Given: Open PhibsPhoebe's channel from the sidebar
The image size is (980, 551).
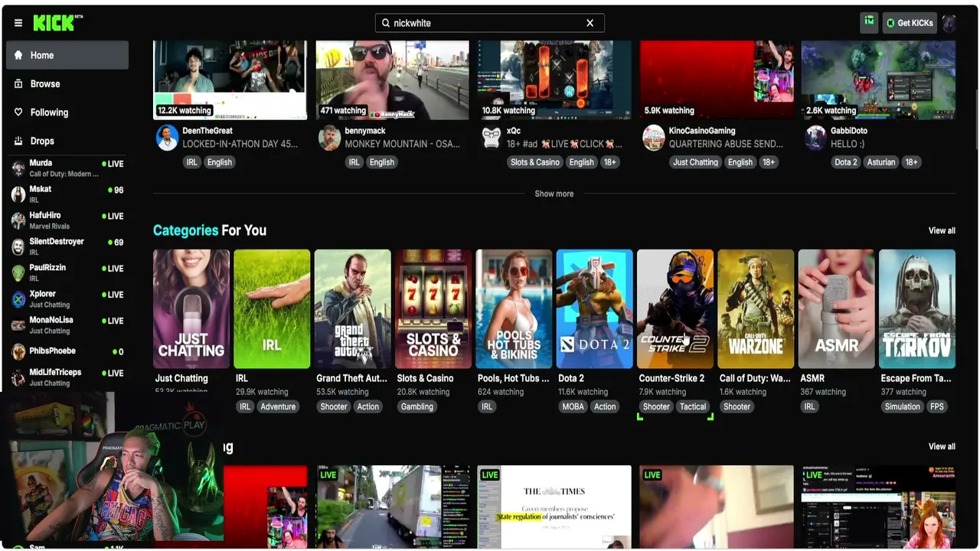Looking at the screenshot, I should coord(67,351).
